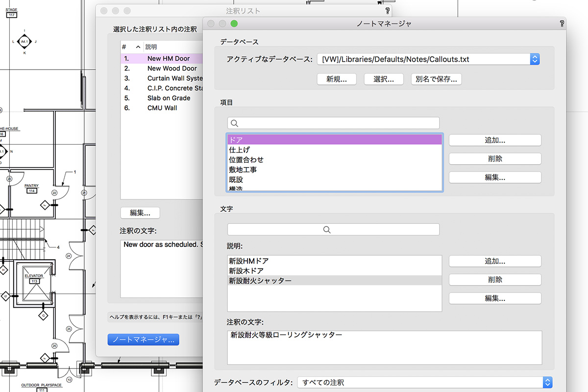Screen dimensions: 588x392
Task: Click the 注釈の文字 field in 注釈リスト window
Action: (x=161, y=268)
